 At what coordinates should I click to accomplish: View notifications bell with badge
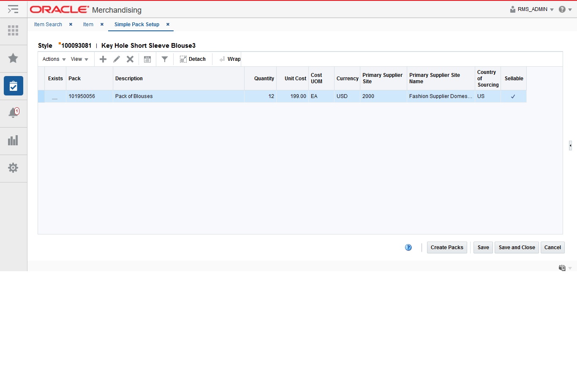(14, 113)
